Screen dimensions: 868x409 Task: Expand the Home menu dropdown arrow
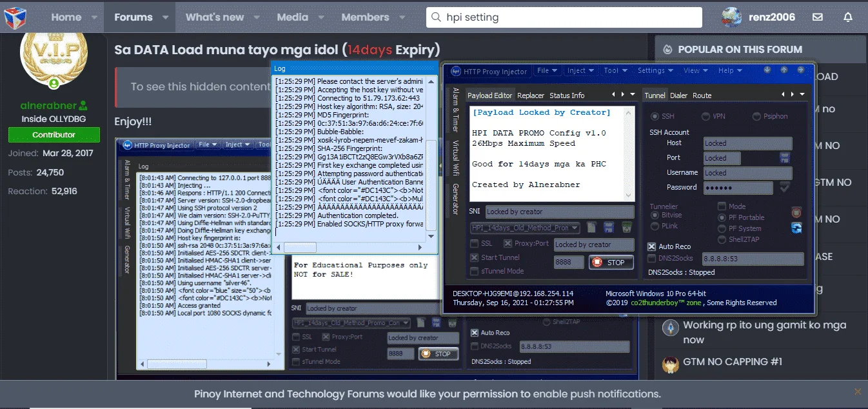click(x=95, y=17)
